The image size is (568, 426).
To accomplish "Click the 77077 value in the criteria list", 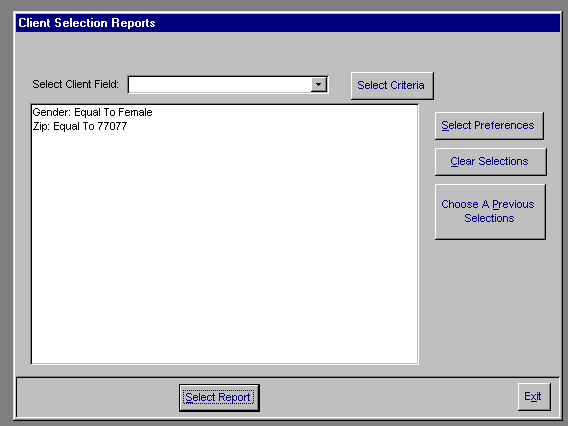I will [112, 126].
